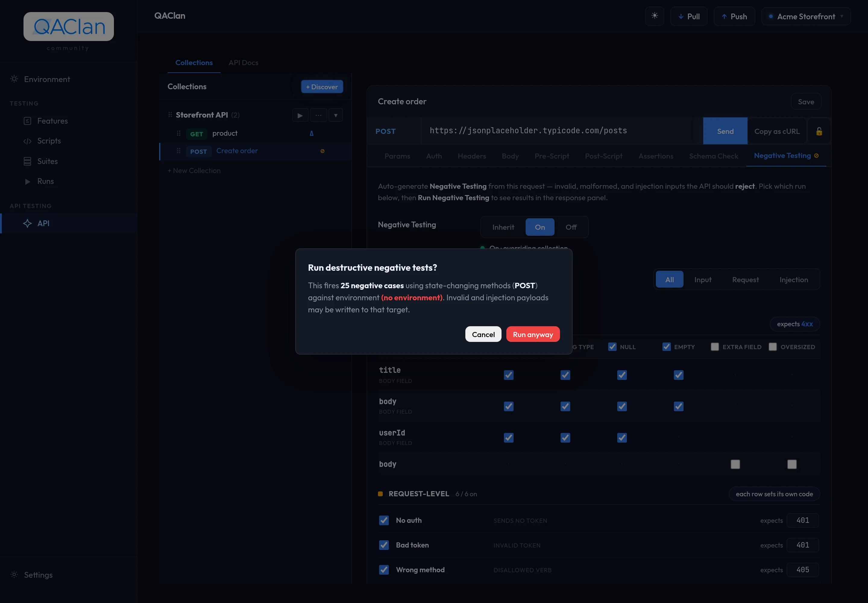Open the Schema Check tab
The width and height of the screenshot is (868, 603).
pos(713,156)
